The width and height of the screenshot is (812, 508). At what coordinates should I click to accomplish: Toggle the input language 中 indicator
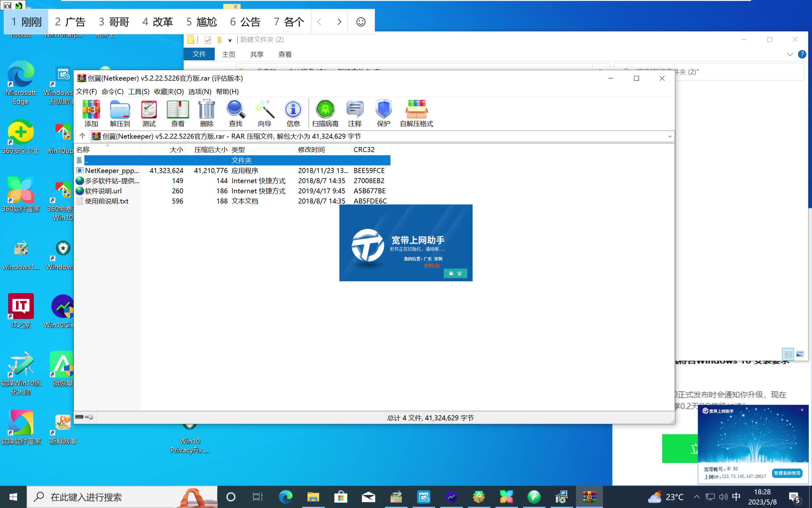(736, 497)
